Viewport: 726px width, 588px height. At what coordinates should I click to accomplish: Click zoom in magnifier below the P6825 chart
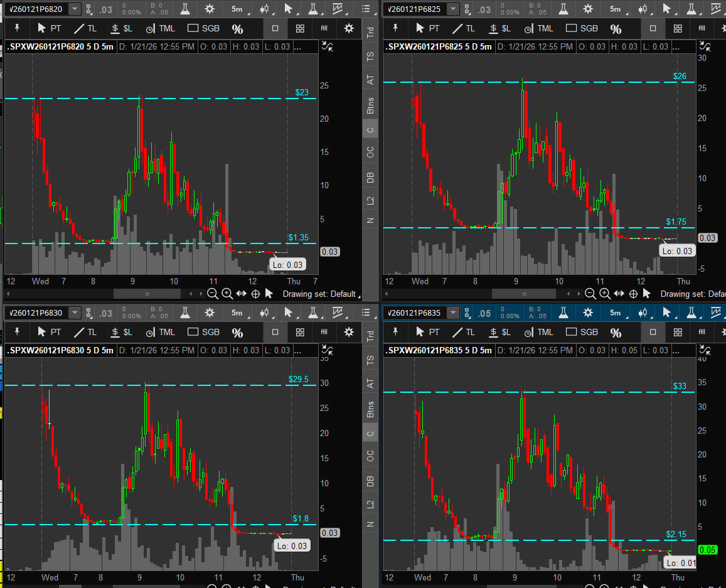[x=605, y=294]
